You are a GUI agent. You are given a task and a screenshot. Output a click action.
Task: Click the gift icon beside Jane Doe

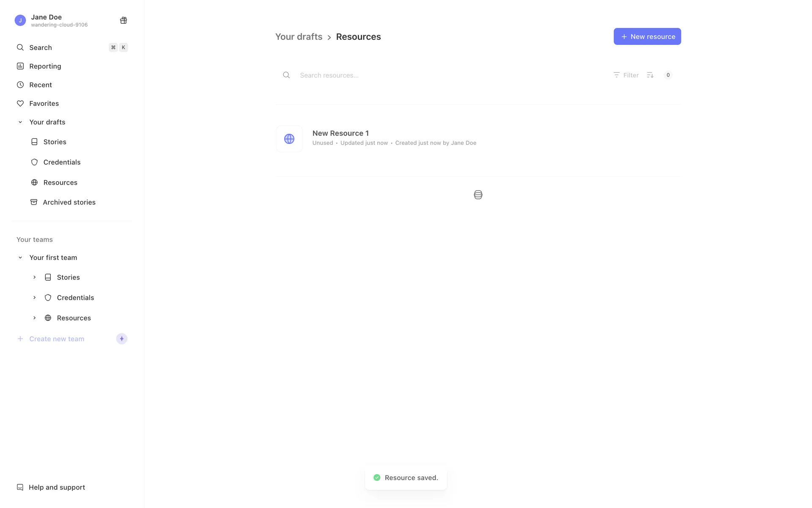point(123,20)
